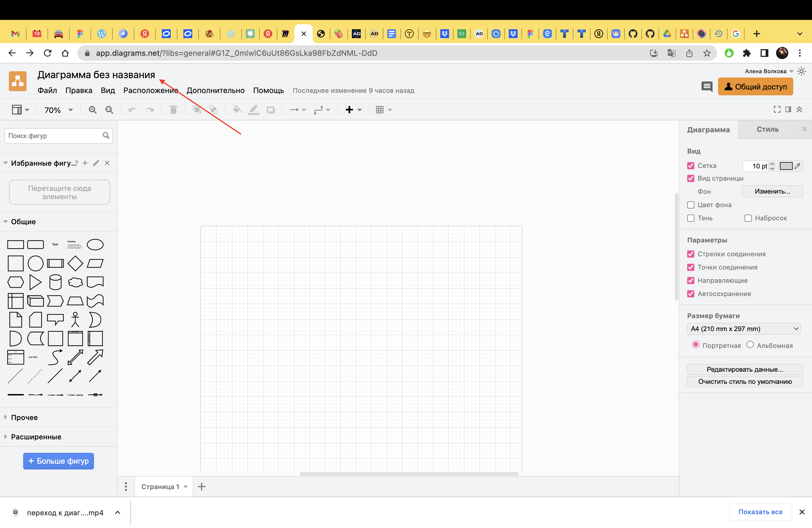Screen dimensions: 812x528
Task: Open the fill color tool in toolbar
Action: pos(237,109)
